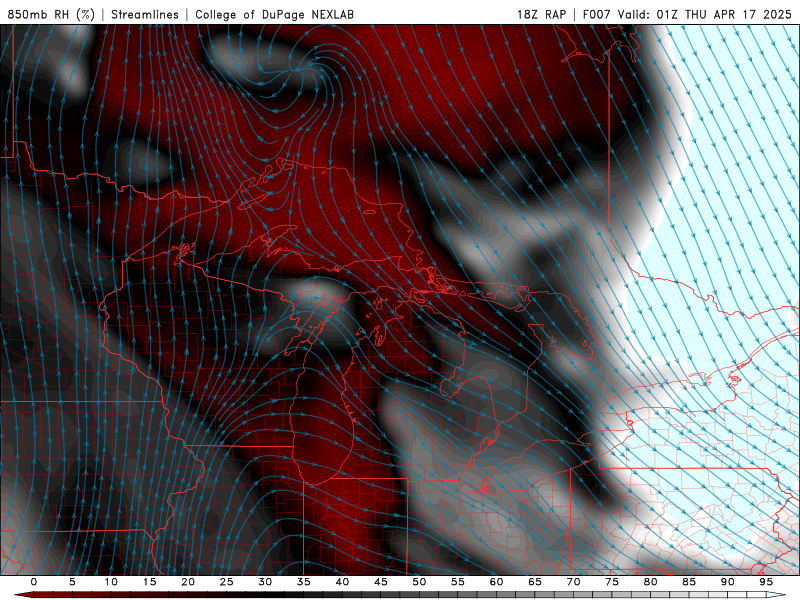Click the "65" value on the color scale
Screen dimensions: 800x600
[535, 582]
